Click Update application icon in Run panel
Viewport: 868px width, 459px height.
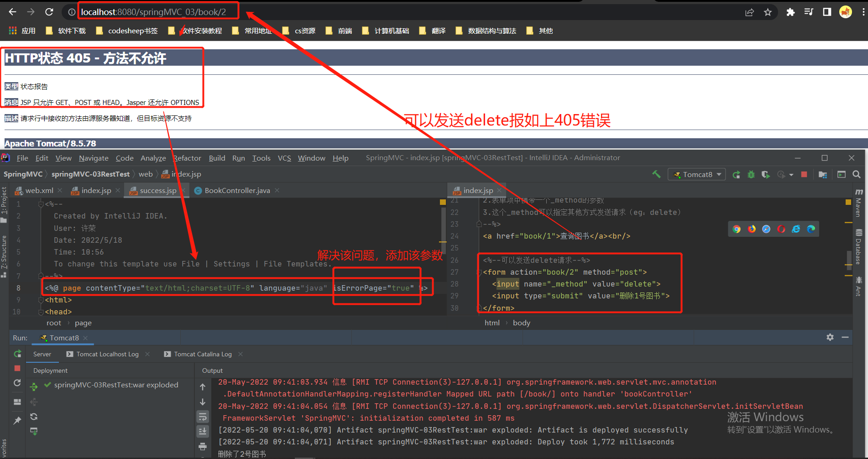tap(17, 383)
